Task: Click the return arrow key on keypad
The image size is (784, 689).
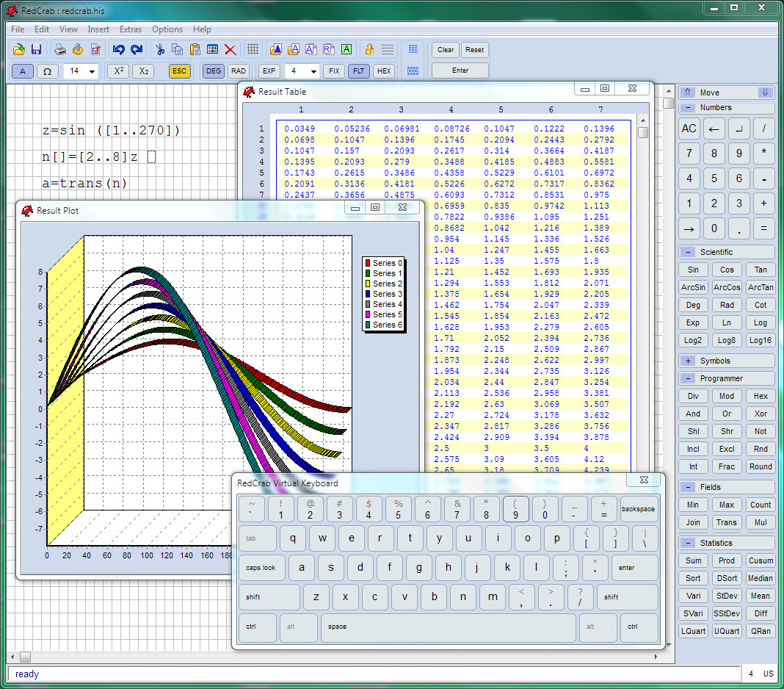Action: (739, 129)
